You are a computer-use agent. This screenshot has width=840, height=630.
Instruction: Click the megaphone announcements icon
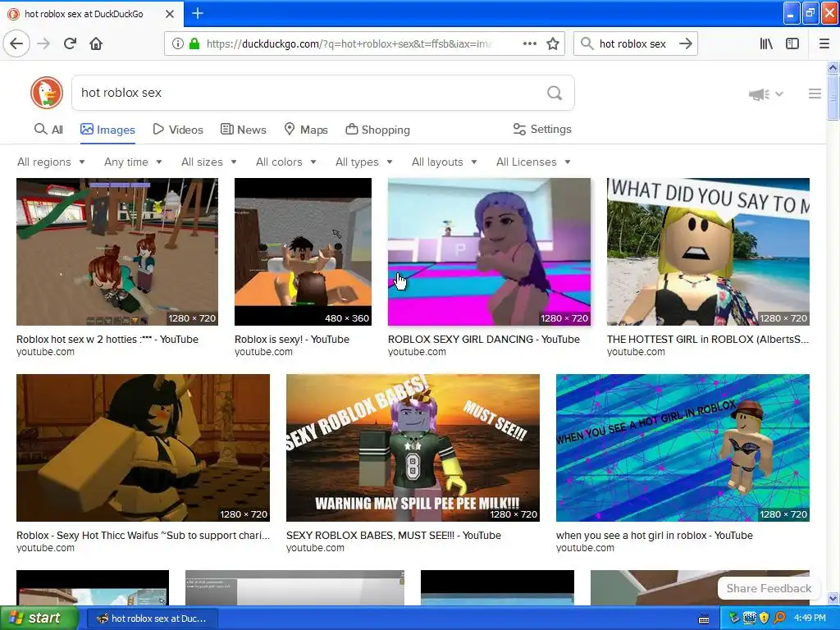pyautogui.click(x=759, y=94)
